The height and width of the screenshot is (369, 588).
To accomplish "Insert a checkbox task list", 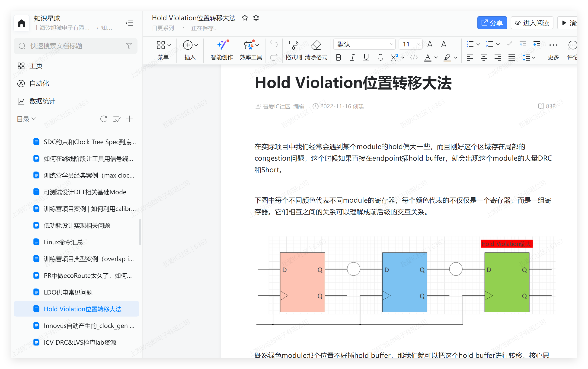I will click(x=509, y=44).
